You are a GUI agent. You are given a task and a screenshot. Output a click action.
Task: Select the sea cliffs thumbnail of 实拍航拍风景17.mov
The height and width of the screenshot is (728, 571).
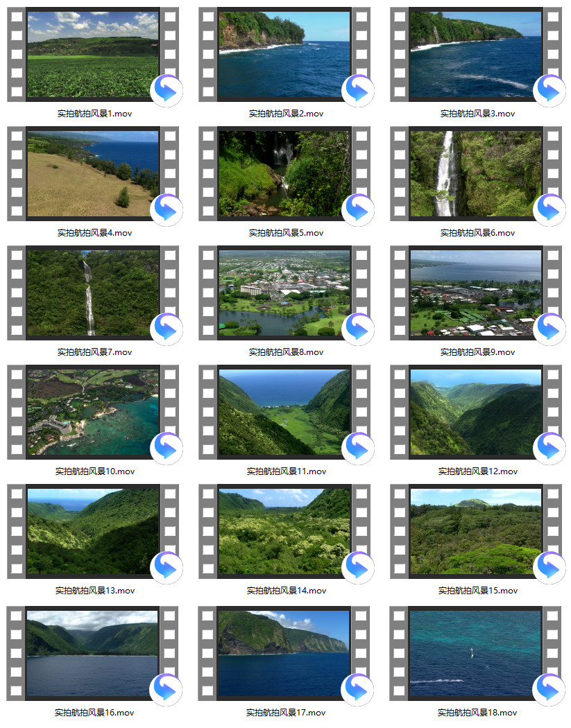point(284,653)
